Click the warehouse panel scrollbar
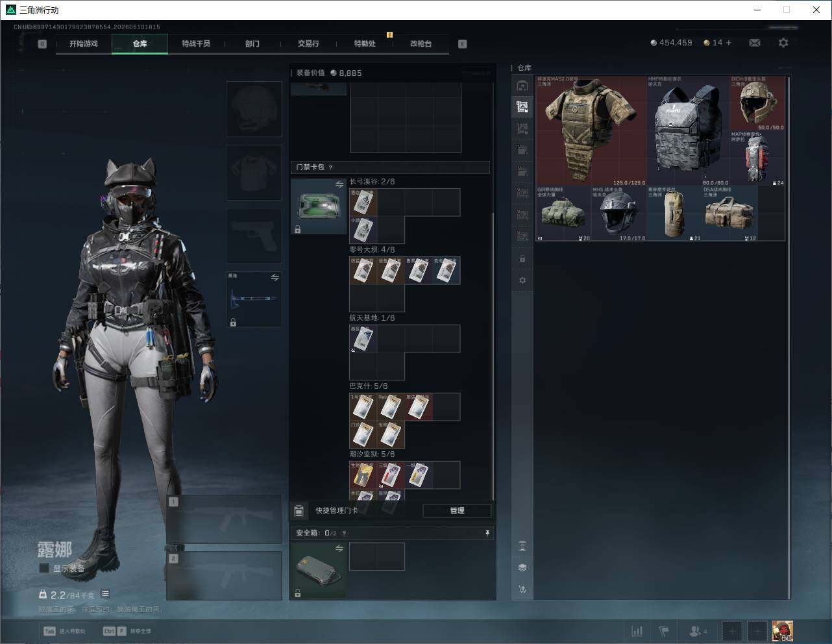 (789, 338)
